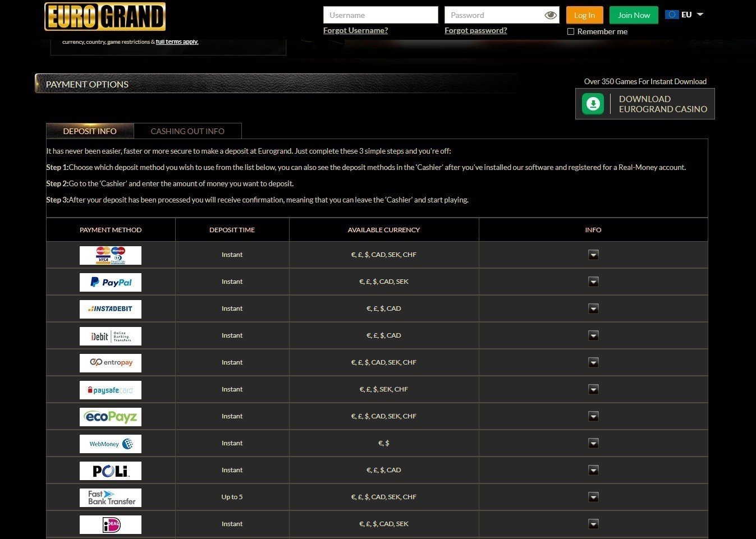Click the INSTADEBIT payment logo
Image resolution: width=756 pixels, height=539 pixels.
coord(110,308)
